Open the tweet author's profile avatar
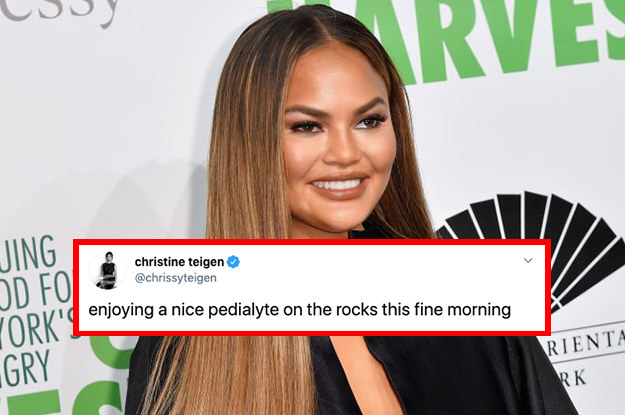Viewport: 625px width, 415px height. coord(108,270)
